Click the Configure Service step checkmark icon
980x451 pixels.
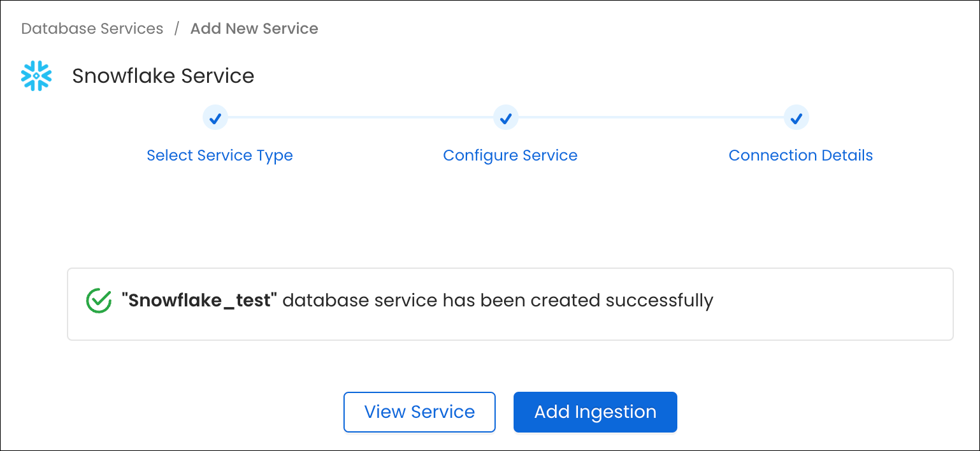(505, 118)
